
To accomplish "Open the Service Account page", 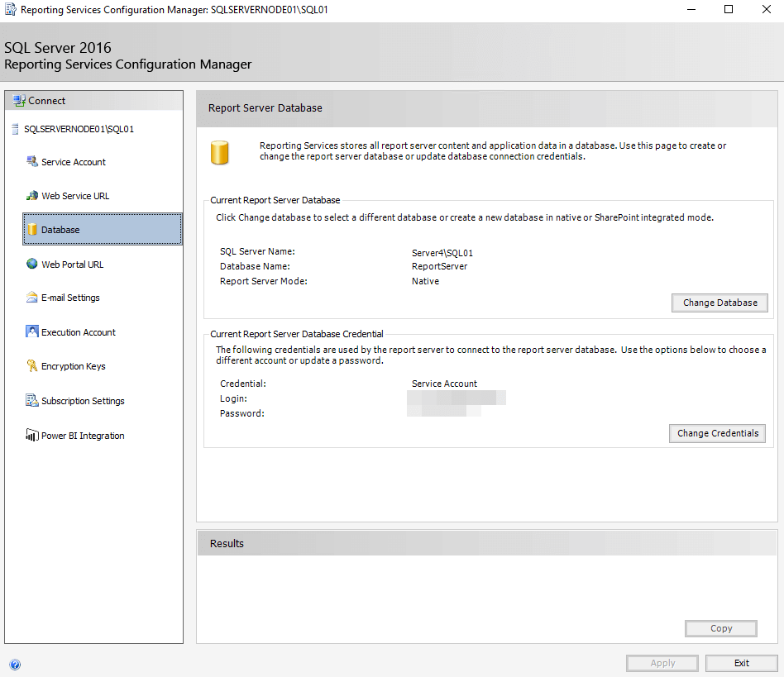I will [74, 162].
